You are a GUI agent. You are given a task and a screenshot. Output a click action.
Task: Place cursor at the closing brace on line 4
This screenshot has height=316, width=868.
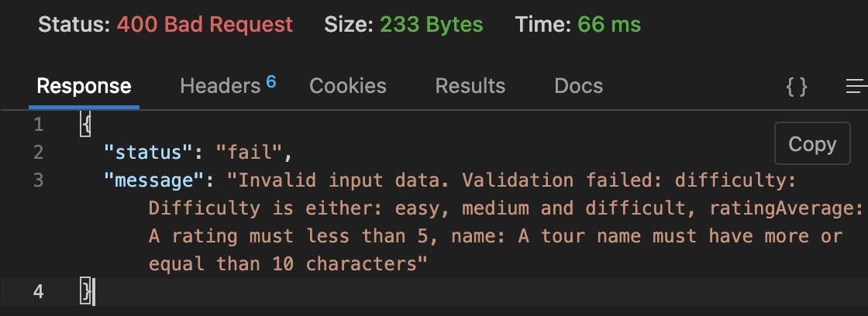click(x=86, y=292)
